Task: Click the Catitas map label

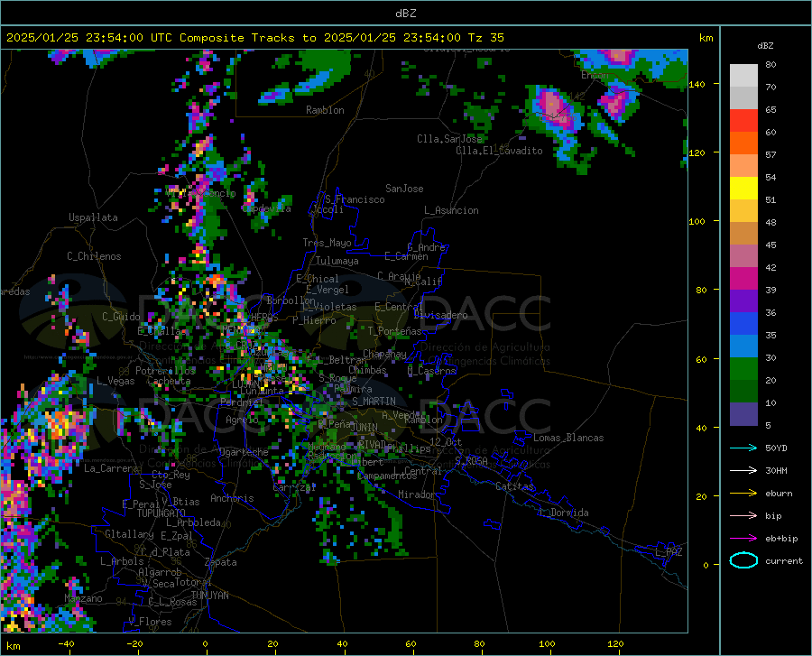Action: (x=514, y=486)
